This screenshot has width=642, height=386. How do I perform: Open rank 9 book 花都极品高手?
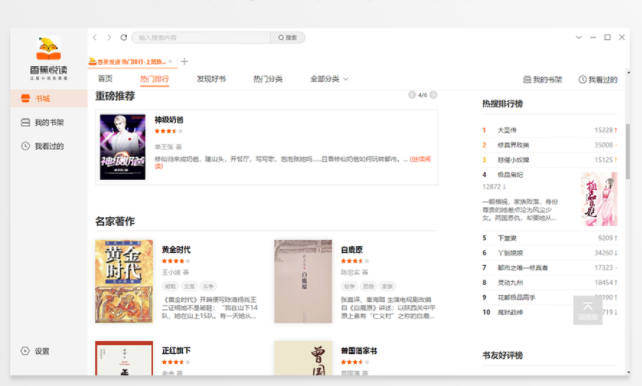pos(516,297)
